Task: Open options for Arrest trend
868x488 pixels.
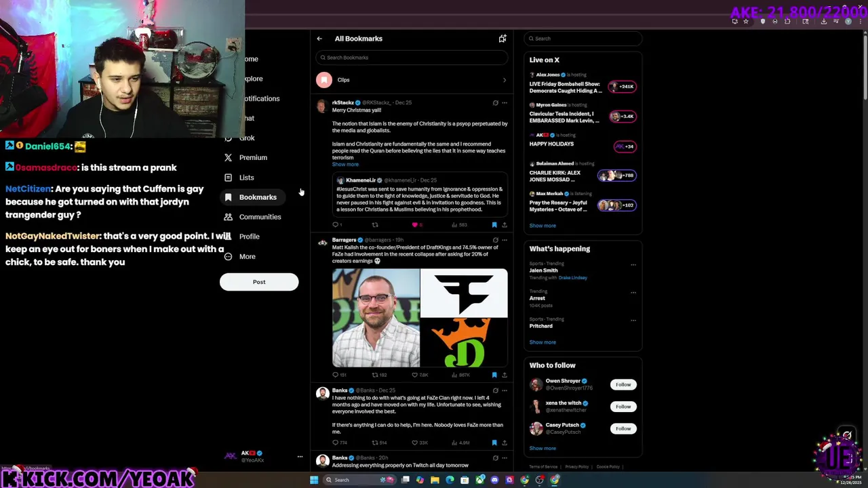Action: point(633,293)
